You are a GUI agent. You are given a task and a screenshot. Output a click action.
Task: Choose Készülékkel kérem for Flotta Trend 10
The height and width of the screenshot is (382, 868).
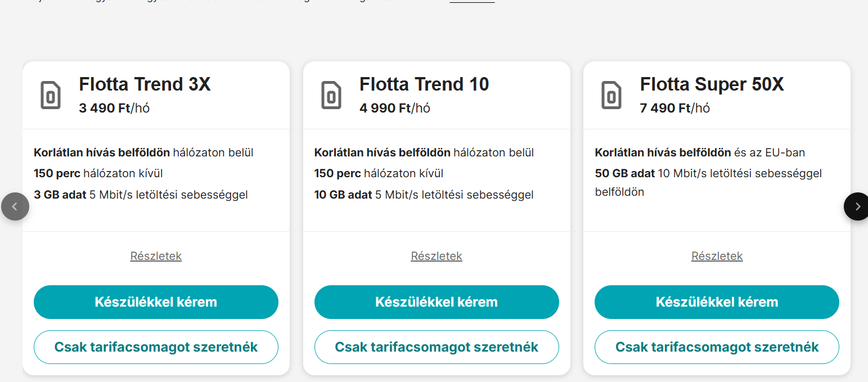[x=437, y=302]
